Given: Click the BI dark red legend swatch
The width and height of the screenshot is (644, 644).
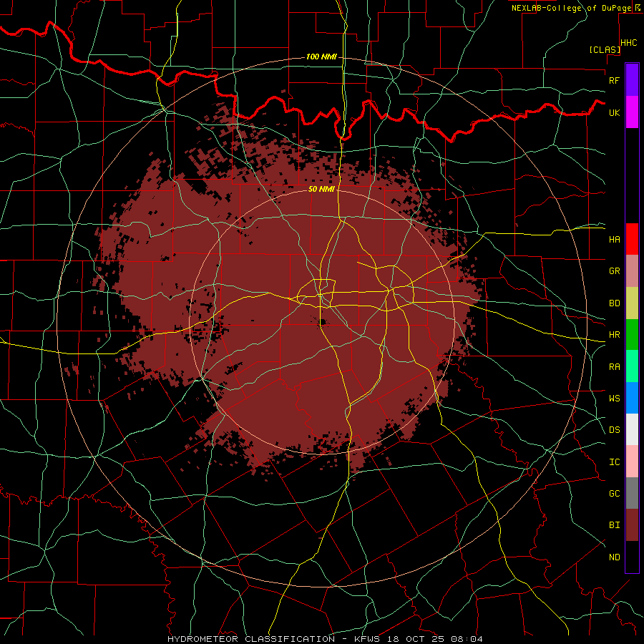Looking at the screenshot, I should [x=632, y=525].
